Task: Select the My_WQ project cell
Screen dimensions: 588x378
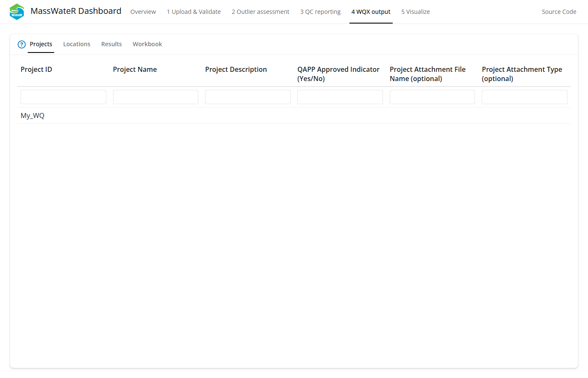Action: [63, 115]
